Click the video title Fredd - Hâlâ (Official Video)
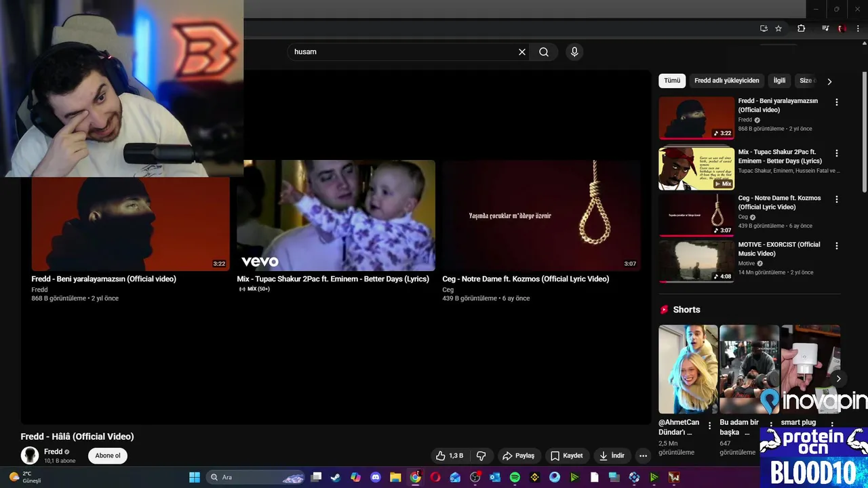 pyautogui.click(x=77, y=436)
